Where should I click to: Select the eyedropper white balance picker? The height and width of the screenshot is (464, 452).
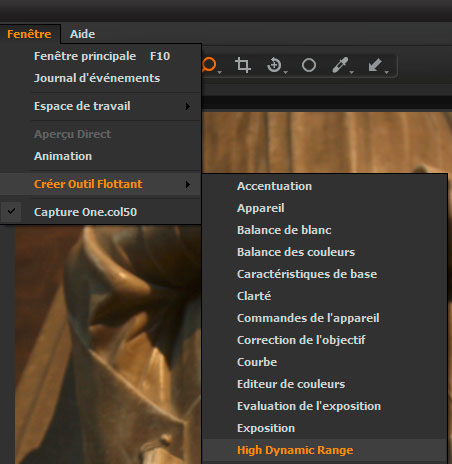[340, 65]
